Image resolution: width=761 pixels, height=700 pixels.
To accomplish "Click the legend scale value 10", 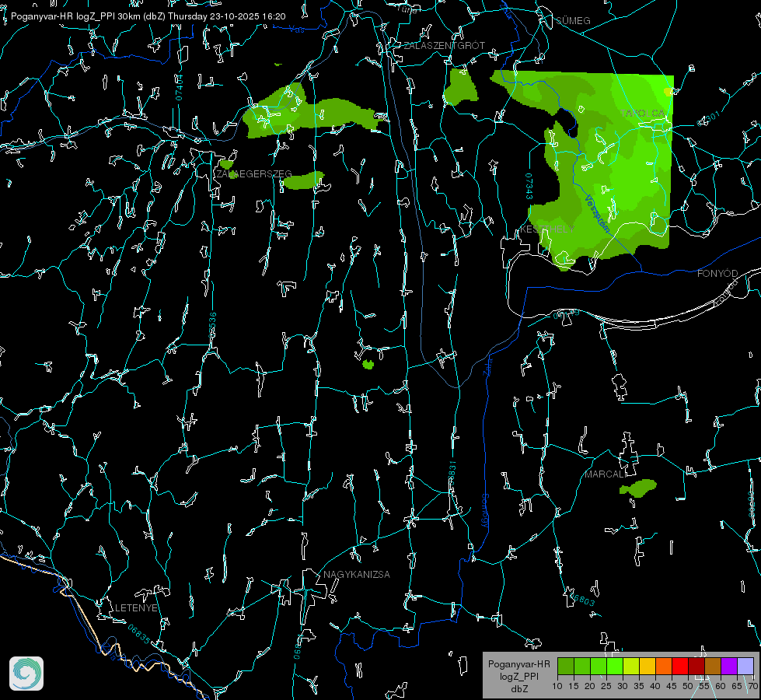I will pos(557,686).
